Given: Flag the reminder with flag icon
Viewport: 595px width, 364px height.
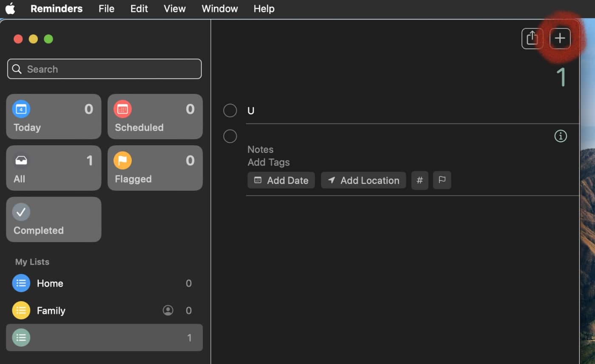Looking at the screenshot, I should pyautogui.click(x=442, y=180).
